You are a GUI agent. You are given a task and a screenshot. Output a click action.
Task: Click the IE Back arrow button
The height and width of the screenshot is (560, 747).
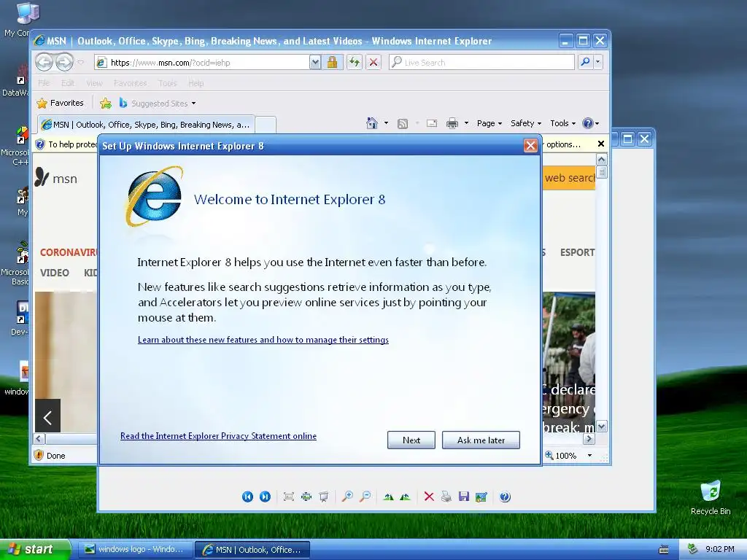[x=44, y=62]
